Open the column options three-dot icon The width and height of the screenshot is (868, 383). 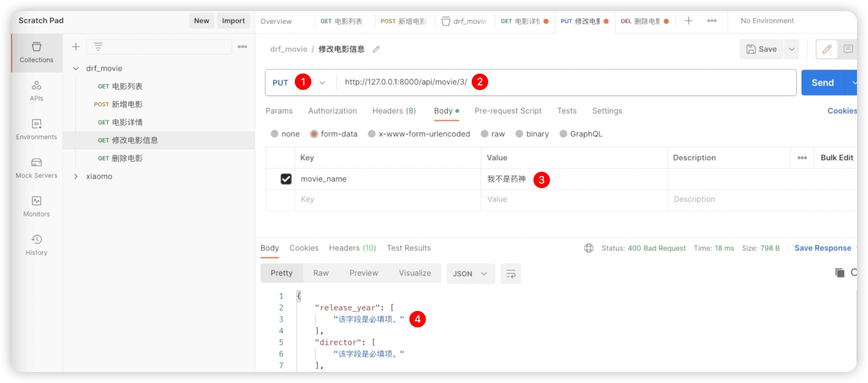[x=802, y=158]
